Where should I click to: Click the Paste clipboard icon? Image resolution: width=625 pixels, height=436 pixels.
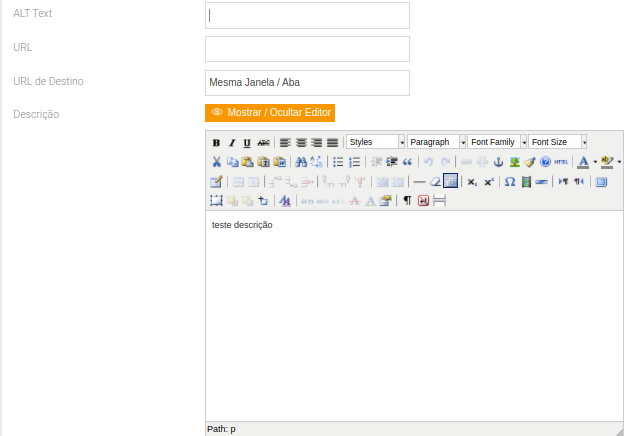248,162
